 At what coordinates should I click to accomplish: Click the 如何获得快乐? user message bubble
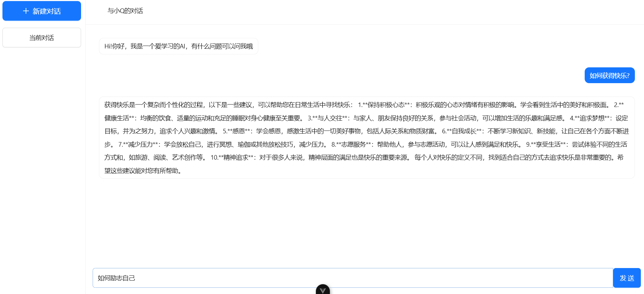pos(610,75)
